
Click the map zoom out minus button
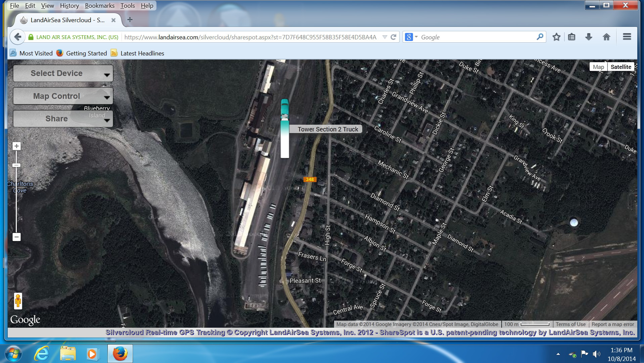16,237
